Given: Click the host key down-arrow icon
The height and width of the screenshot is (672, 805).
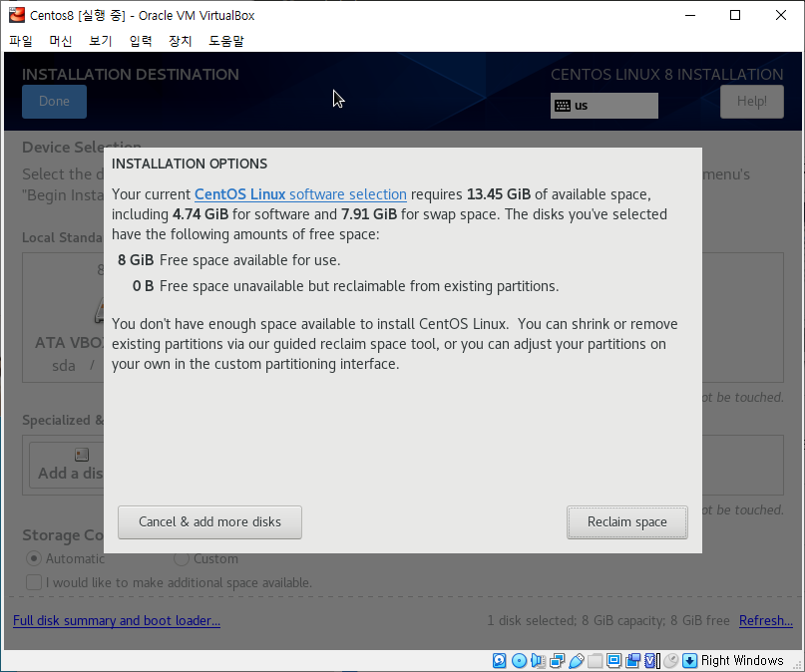Looking at the screenshot, I should coord(689,660).
